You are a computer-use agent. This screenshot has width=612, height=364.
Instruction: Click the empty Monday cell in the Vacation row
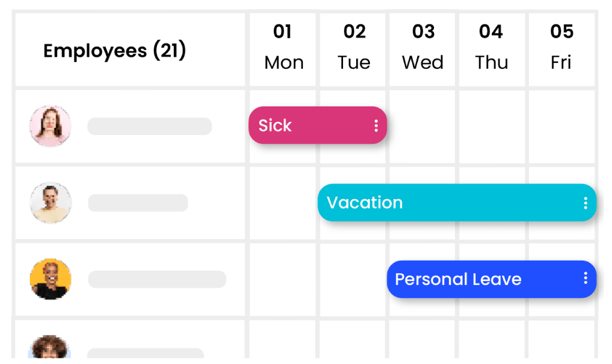pos(283,203)
